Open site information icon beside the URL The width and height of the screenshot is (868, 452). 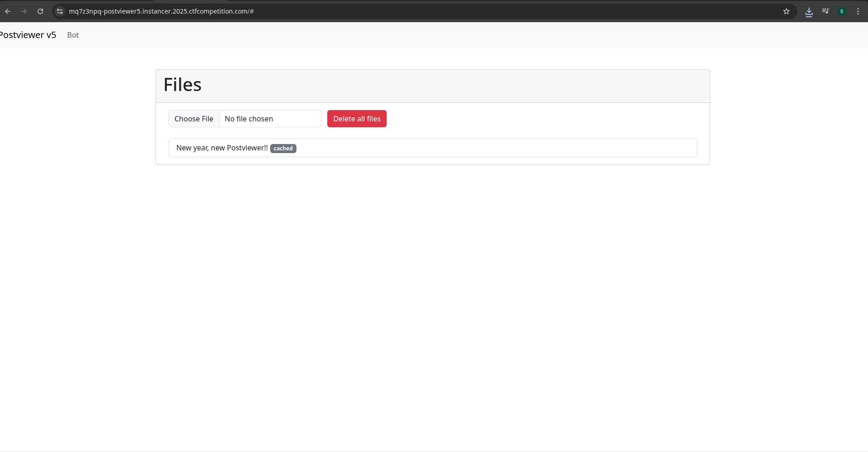point(60,11)
